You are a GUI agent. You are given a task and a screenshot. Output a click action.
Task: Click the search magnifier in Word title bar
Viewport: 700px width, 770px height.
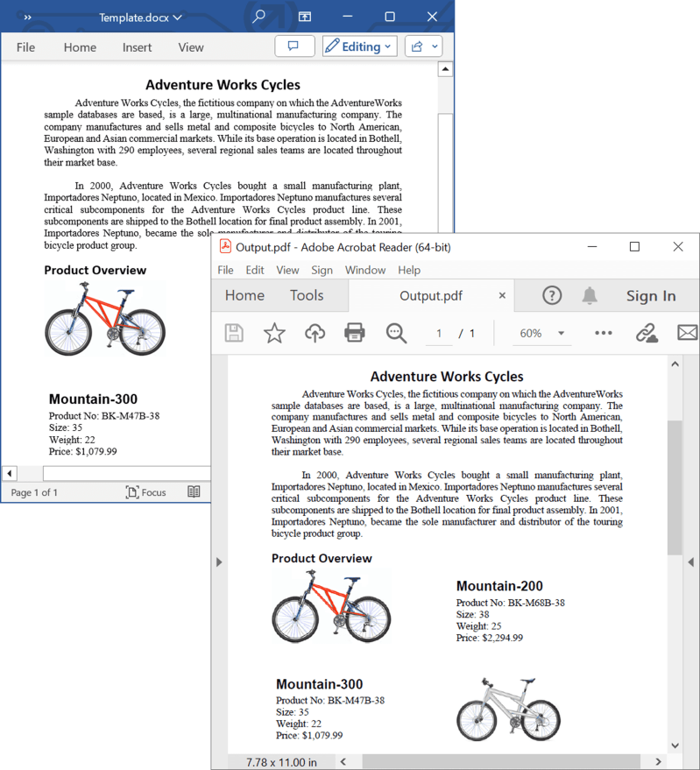pos(258,17)
